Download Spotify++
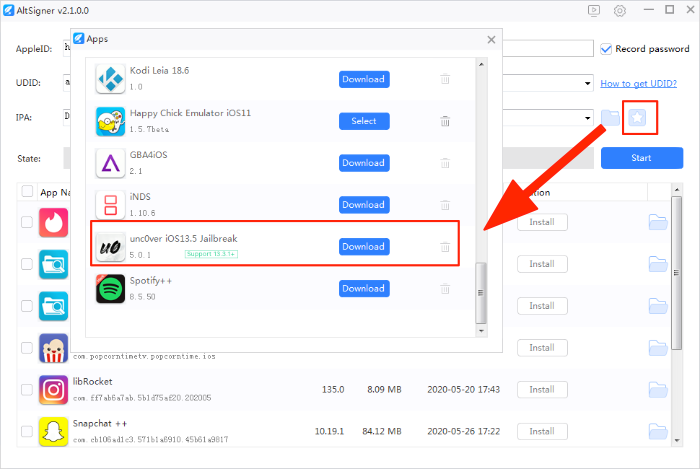This screenshot has height=469, width=700. (x=364, y=289)
